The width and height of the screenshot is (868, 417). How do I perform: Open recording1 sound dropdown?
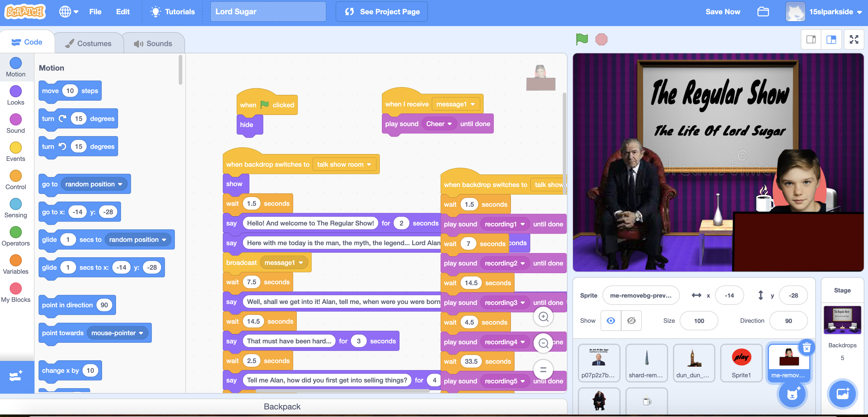505,224
